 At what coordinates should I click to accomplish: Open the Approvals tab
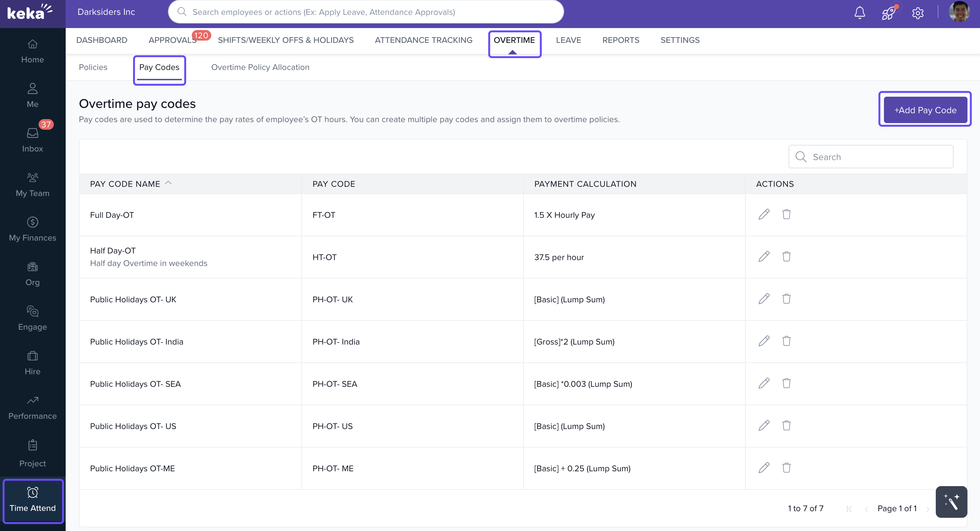tap(172, 40)
